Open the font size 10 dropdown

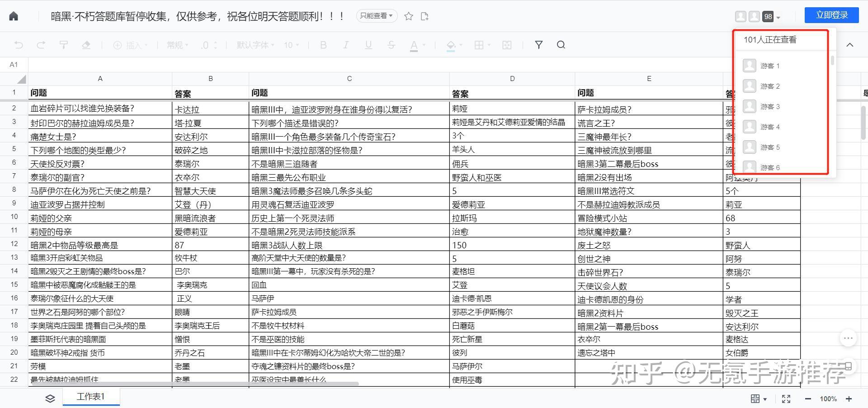pyautogui.click(x=292, y=45)
